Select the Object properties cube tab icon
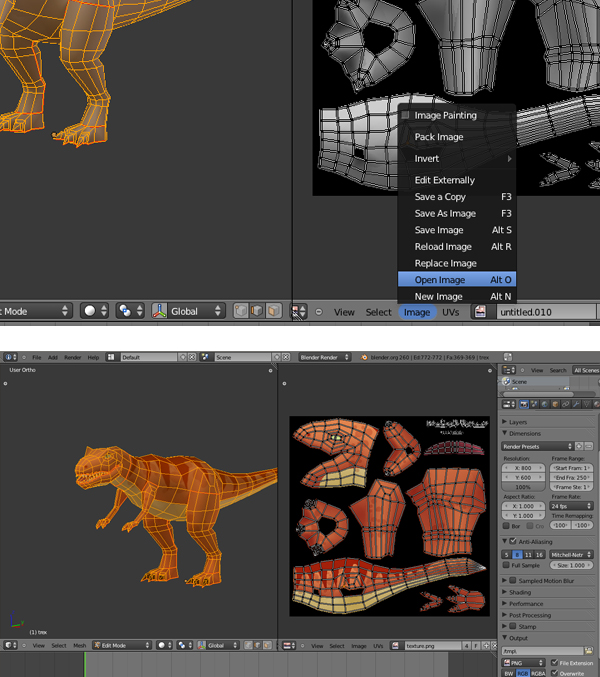600x677 pixels. point(555,405)
